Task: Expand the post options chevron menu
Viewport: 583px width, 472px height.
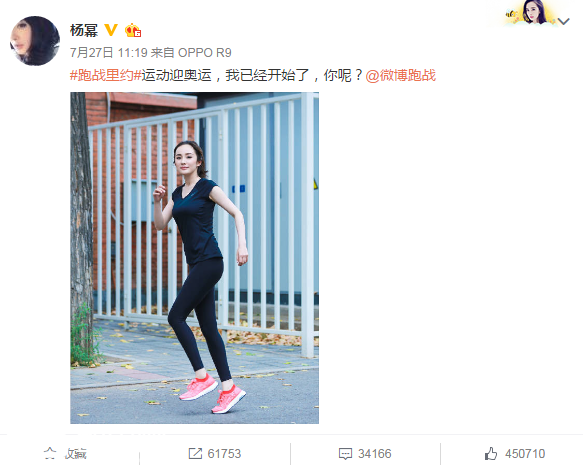Action: [x=564, y=22]
